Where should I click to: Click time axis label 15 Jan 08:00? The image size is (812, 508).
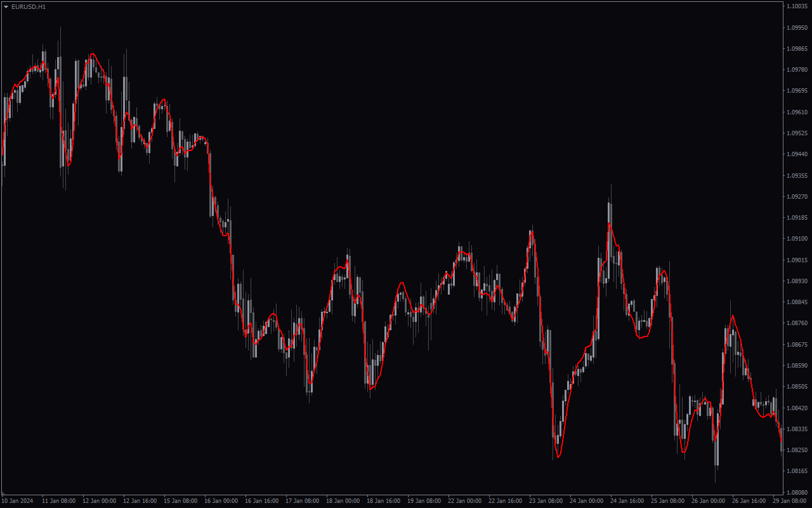pyautogui.click(x=180, y=500)
